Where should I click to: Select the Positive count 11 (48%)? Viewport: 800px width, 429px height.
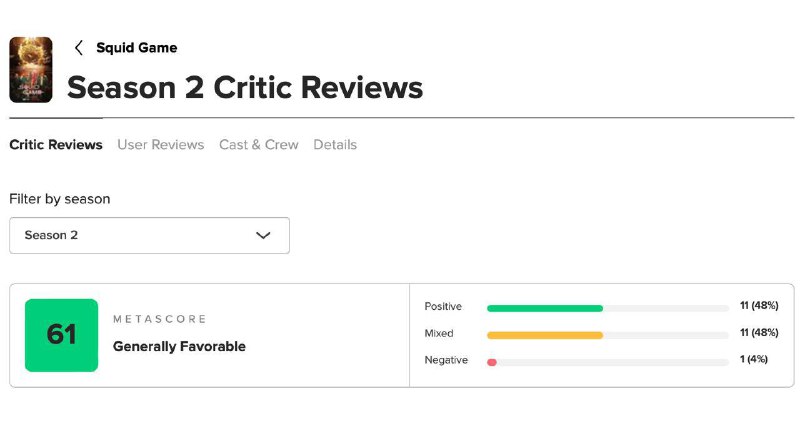(x=759, y=306)
